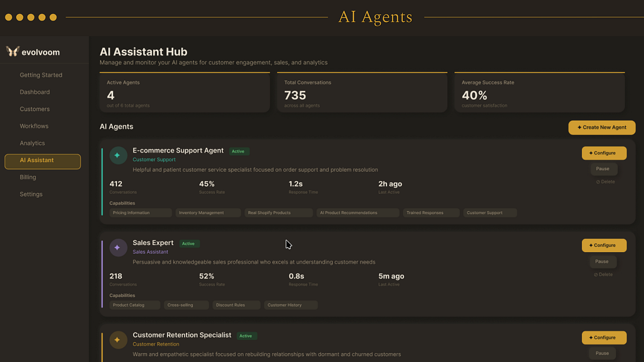Screen dimensions: 644x362
Task: Select the AI Product Recommendations capability tag
Action: 358,212
